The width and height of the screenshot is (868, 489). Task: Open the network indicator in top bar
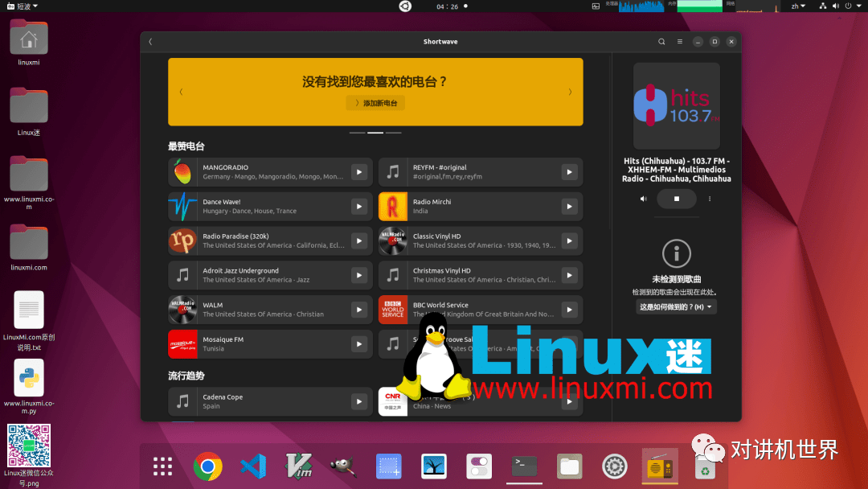[x=823, y=6]
